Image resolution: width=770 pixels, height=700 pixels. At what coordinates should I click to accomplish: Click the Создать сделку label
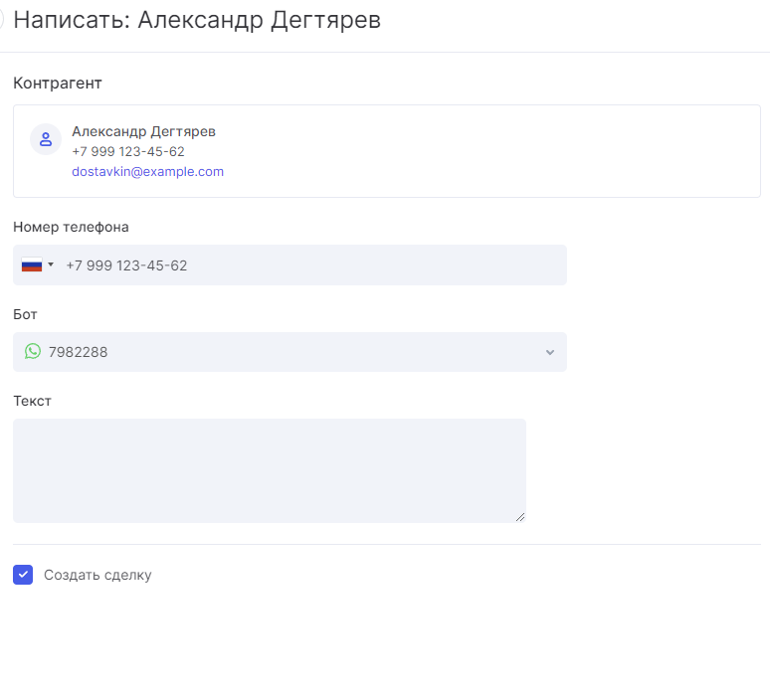pyautogui.click(x=97, y=575)
